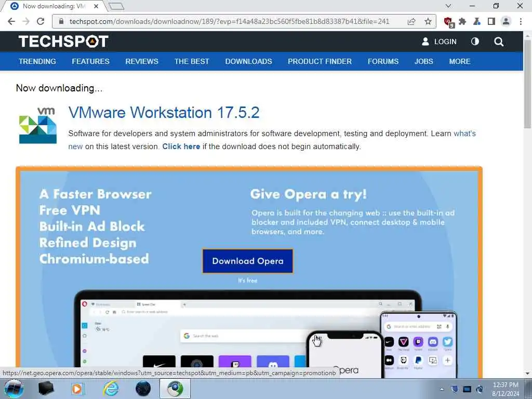Open the Jobs section

coord(424,61)
